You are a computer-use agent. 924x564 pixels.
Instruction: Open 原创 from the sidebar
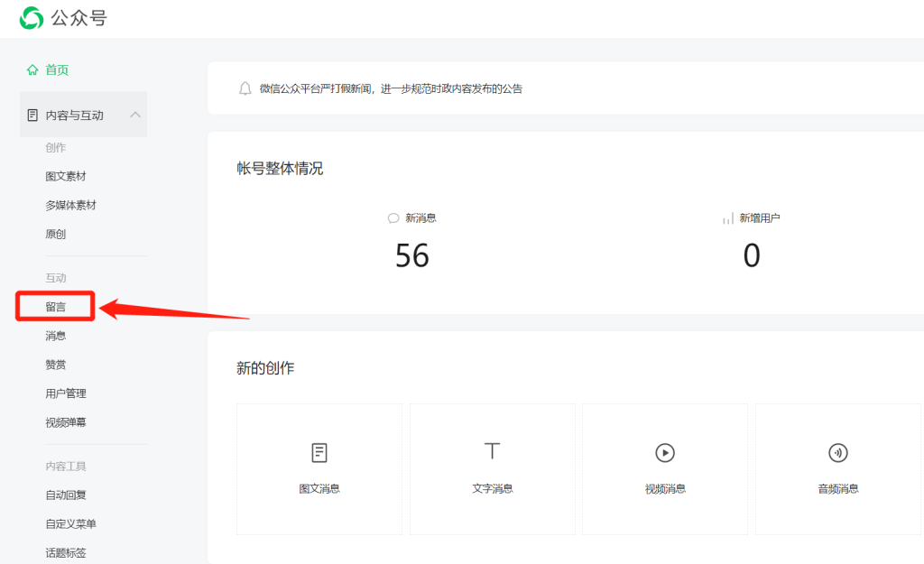tap(56, 235)
